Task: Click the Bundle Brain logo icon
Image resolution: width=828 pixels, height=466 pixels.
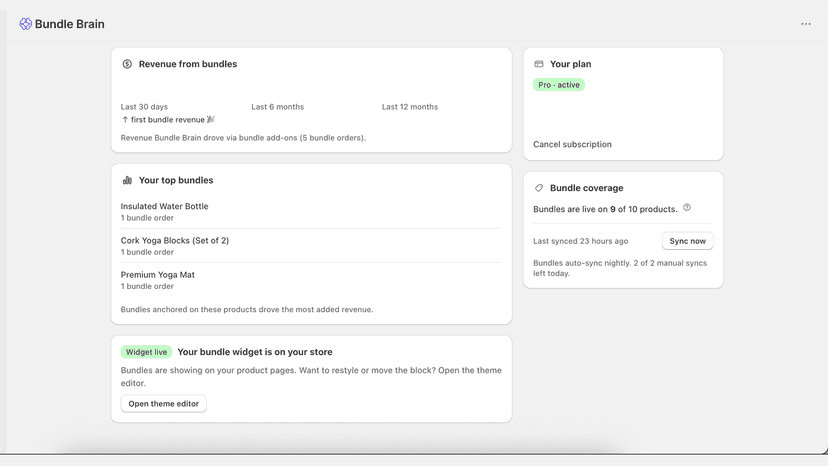Action: 25,24
